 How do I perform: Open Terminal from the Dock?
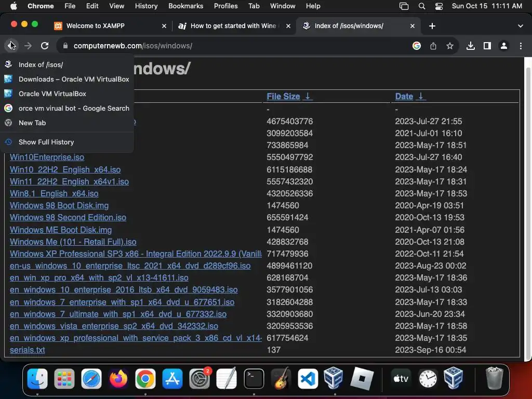click(x=254, y=378)
